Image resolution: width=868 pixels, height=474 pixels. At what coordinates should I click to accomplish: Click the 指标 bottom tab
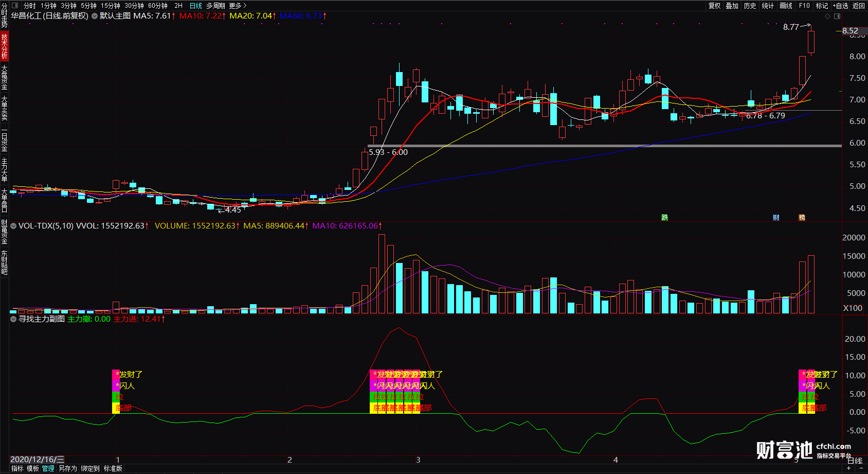[x=17, y=468]
